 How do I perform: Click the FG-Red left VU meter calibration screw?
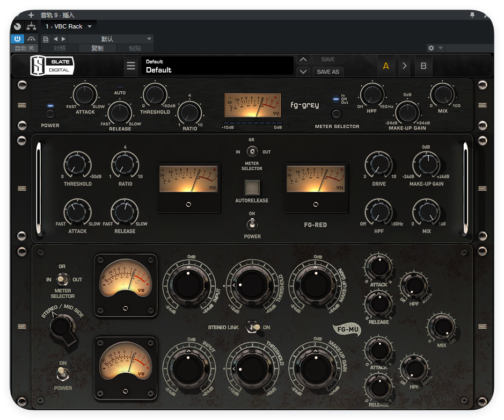188,204
